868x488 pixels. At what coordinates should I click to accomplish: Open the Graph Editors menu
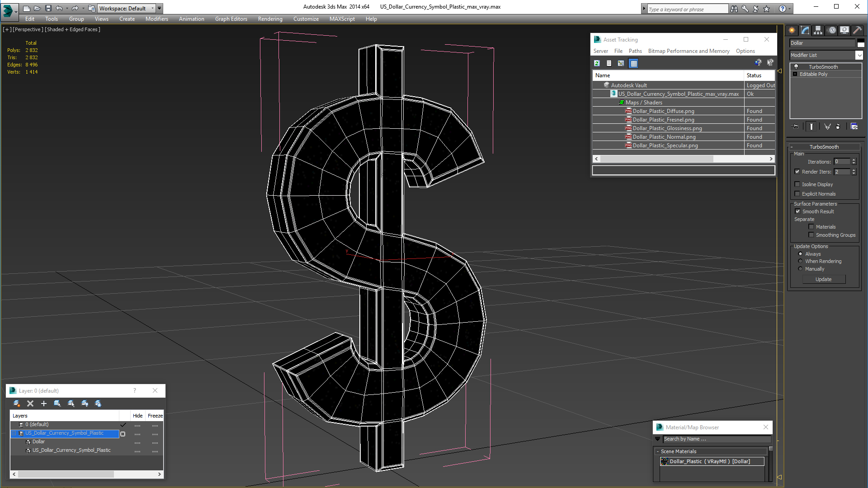coord(231,19)
